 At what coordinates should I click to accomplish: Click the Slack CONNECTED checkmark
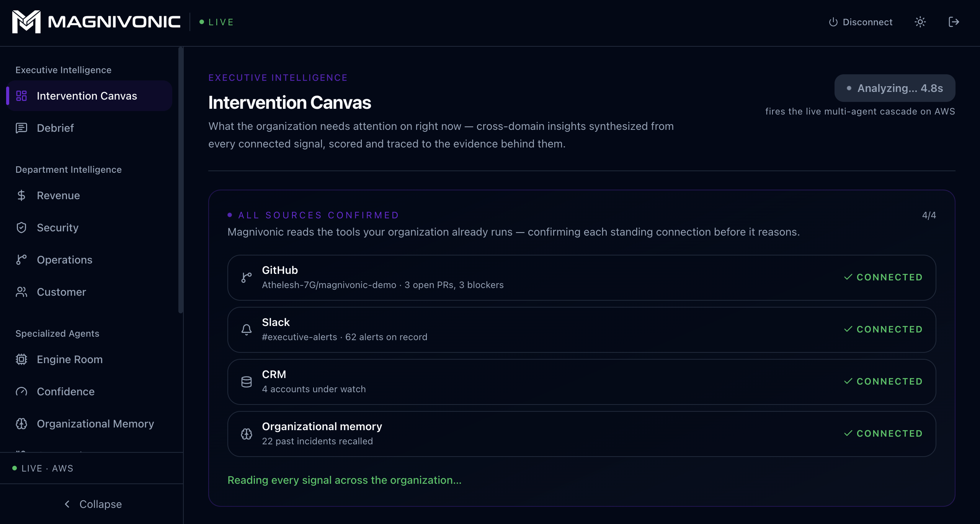click(848, 329)
